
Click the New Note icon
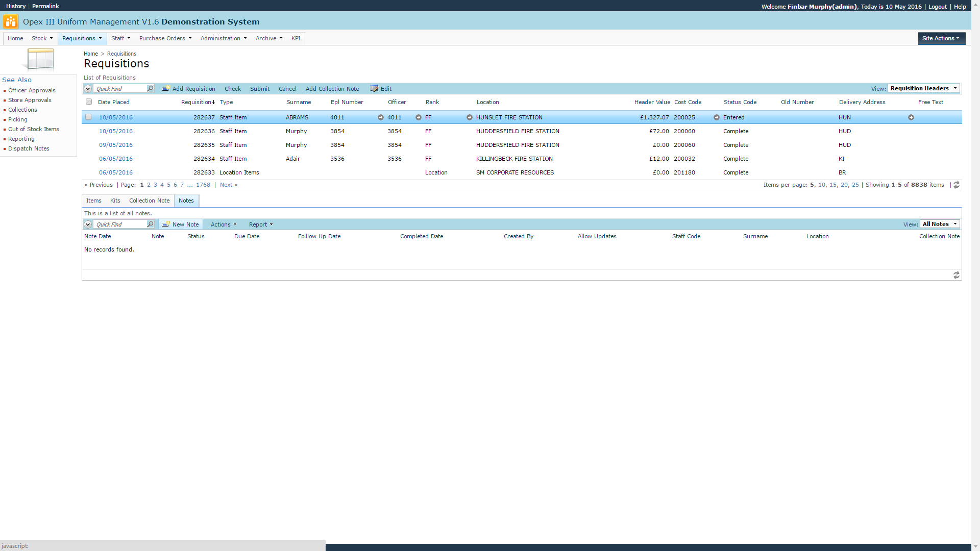tap(166, 224)
